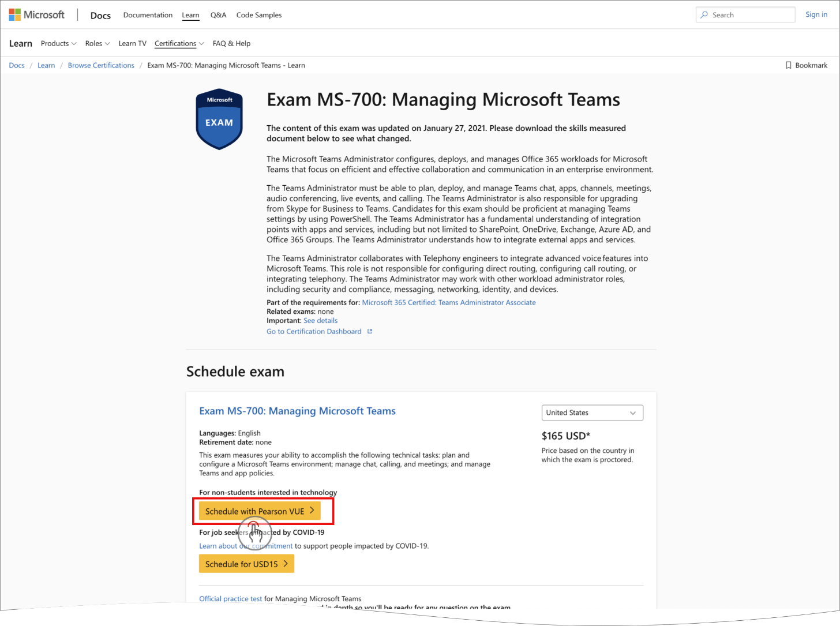The width and height of the screenshot is (840, 626).
Task: Click the bold Learn heading in the subnav
Action: point(21,43)
